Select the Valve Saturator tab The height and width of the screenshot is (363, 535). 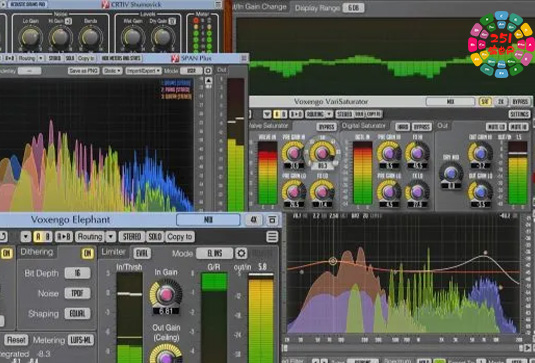pyautogui.click(x=269, y=126)
